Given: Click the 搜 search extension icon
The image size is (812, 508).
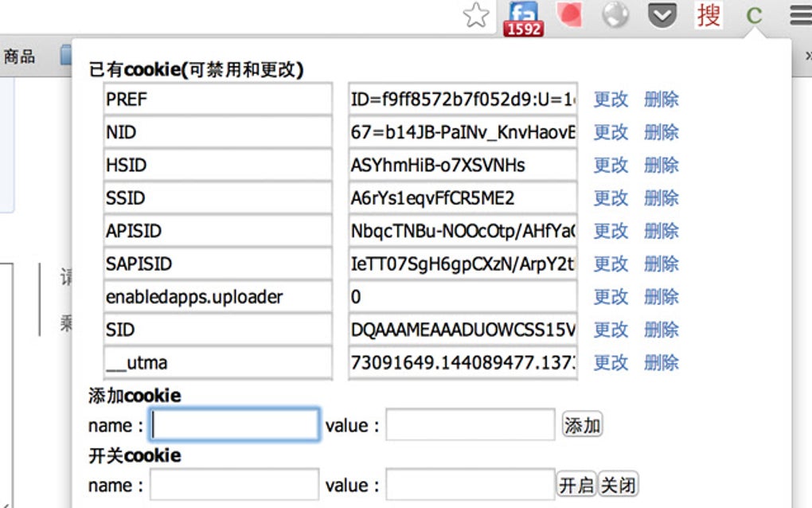Looking at the screenshot, I should click(708, 15).
